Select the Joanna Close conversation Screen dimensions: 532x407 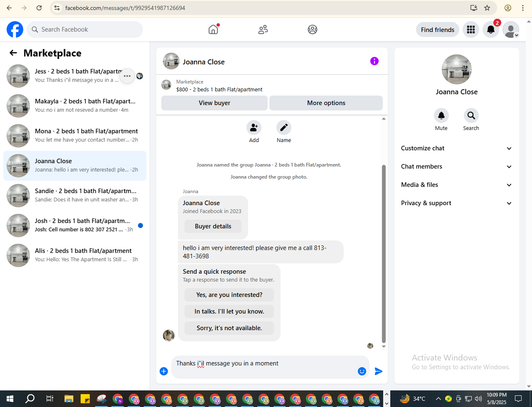point(75,166)
